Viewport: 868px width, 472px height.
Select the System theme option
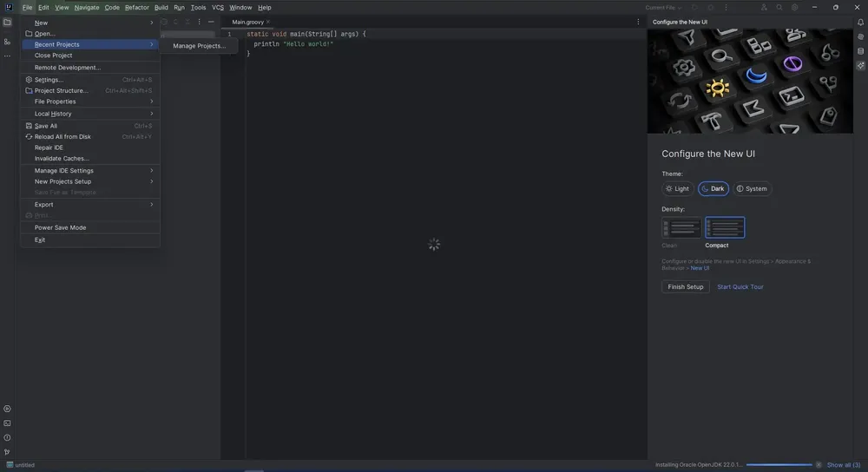tap(752, 188)
